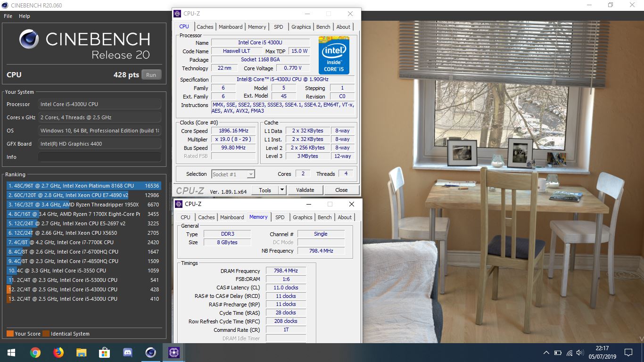Open Chrome from the taskbar
This screenshot has height=362, width=644.
(35, 352)
